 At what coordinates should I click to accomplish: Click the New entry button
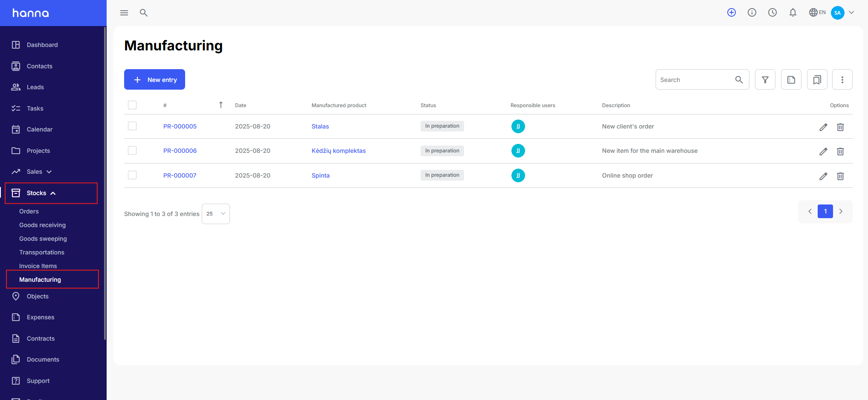click(x=154, y=79)
